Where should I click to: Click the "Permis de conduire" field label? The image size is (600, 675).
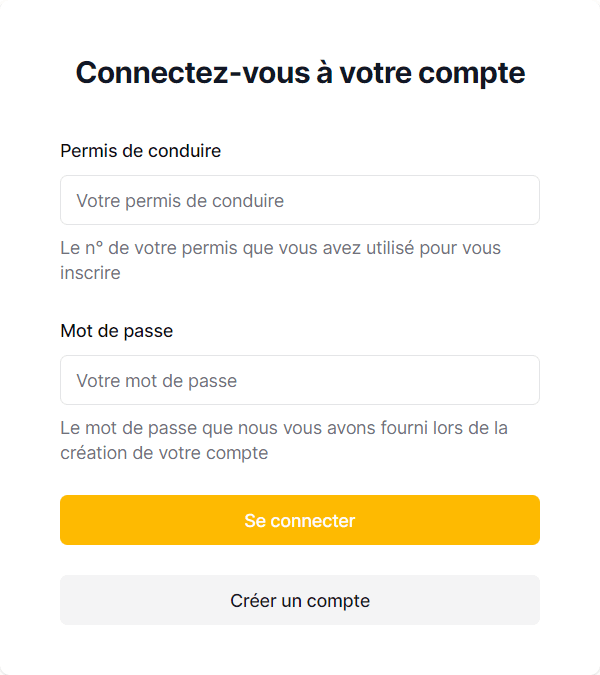(140, 151)
